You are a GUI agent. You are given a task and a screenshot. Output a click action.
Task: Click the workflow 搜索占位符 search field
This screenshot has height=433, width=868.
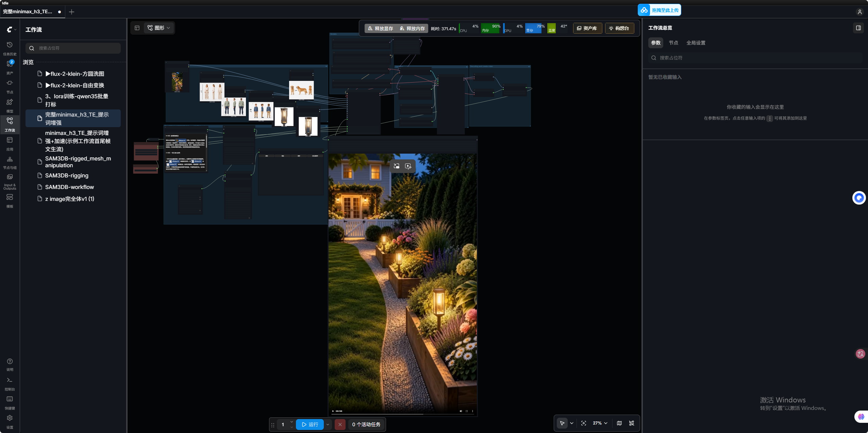coord(73,48)
